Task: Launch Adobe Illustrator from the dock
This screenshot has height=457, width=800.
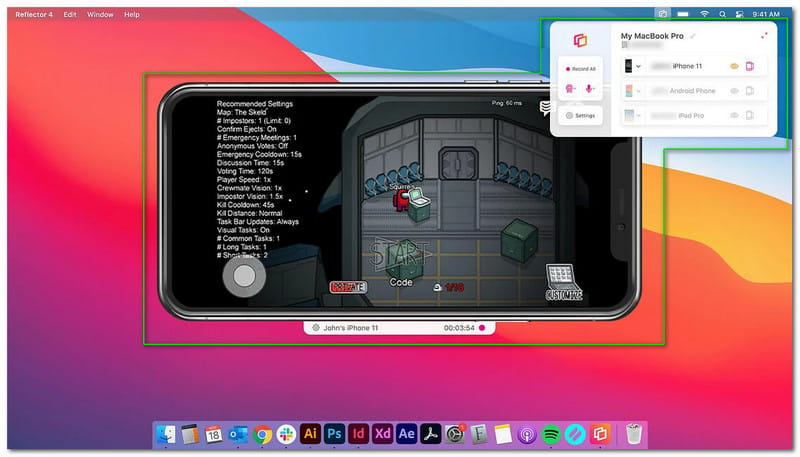Action: point(310,434)
